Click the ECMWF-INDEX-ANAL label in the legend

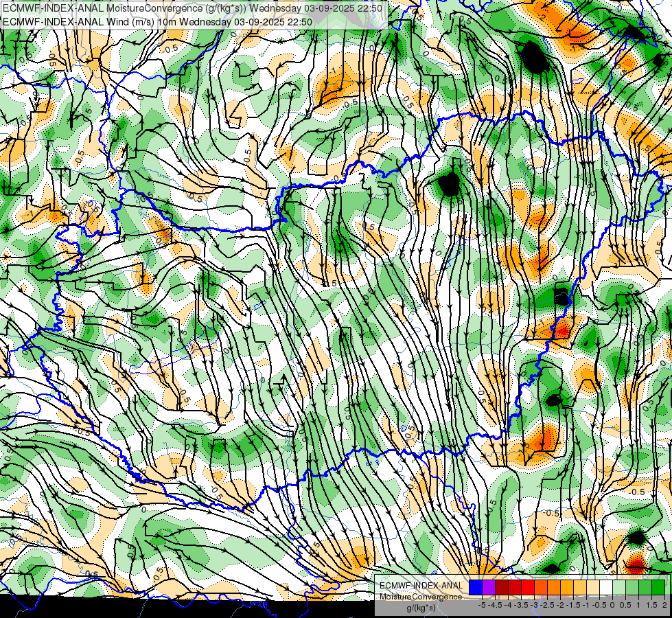[x=421, y=586]
